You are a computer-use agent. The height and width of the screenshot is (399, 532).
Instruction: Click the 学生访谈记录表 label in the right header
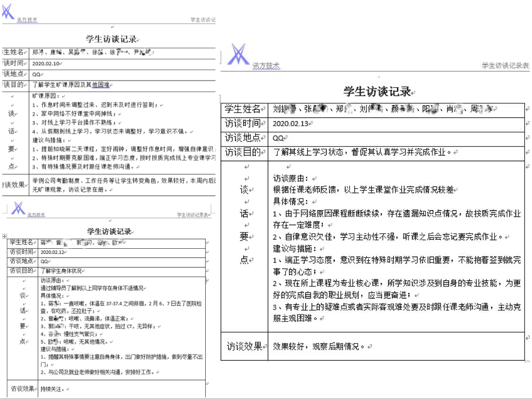click(x=506, y=66)
